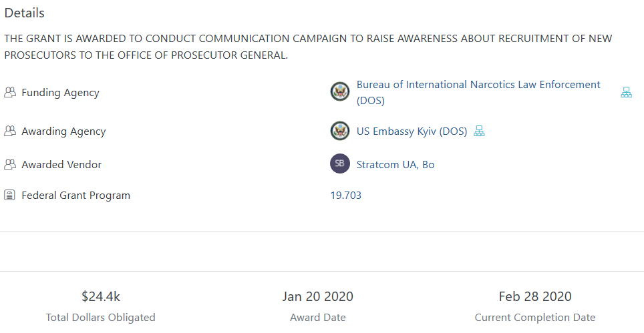Click the Details section heading
The height and width of the screenshot is (333, 644).
[25, 13]
